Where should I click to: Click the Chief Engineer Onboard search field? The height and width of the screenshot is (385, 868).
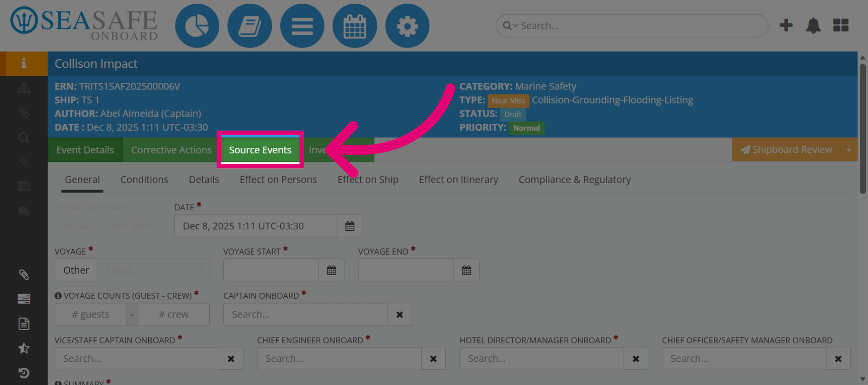coord(340,359)
